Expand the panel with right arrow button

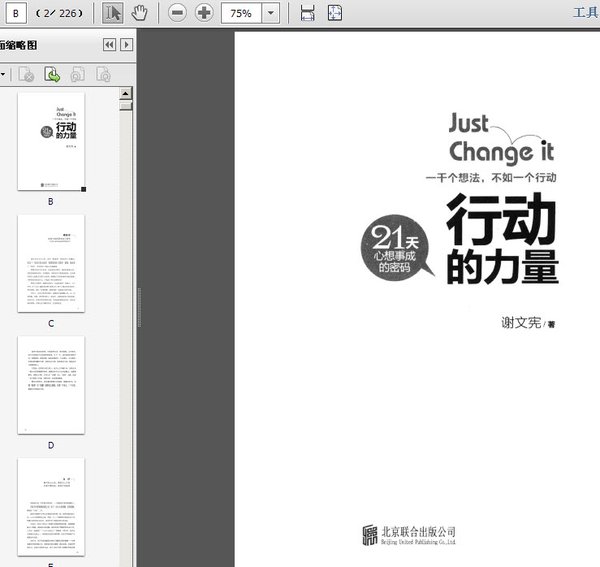coord(126,44)
